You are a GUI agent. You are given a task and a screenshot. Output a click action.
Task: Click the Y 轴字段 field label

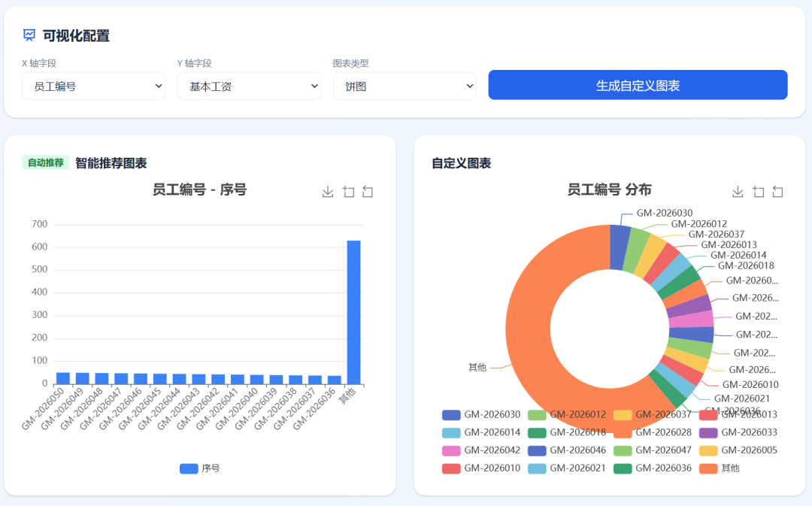click(x=195, y=63)
